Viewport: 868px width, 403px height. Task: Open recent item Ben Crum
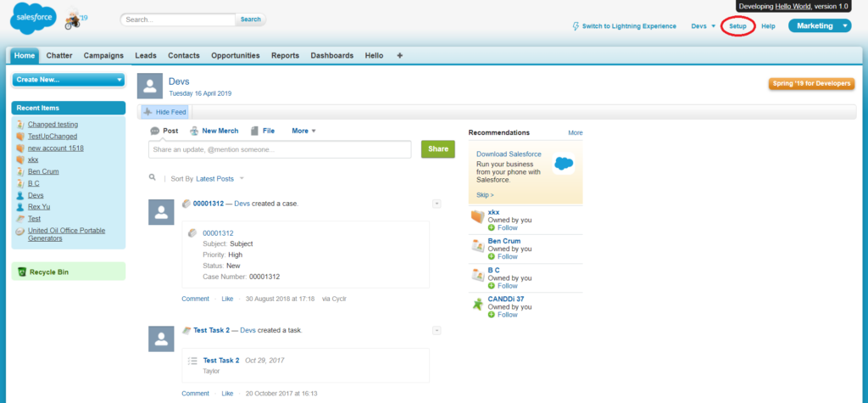(x=43, y=171)
